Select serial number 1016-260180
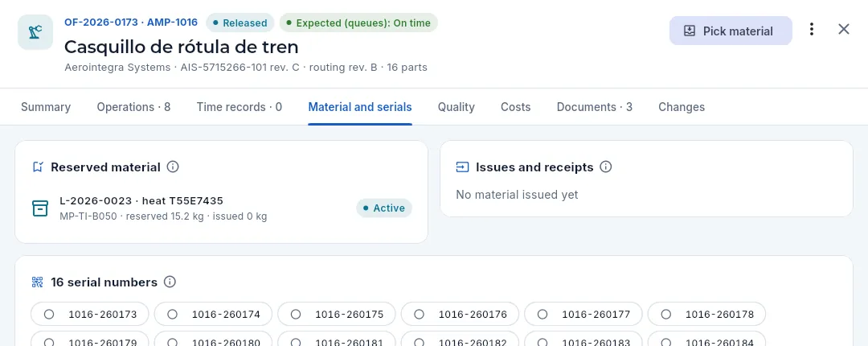This screenshot has height=346, width=868. [213, 339]
